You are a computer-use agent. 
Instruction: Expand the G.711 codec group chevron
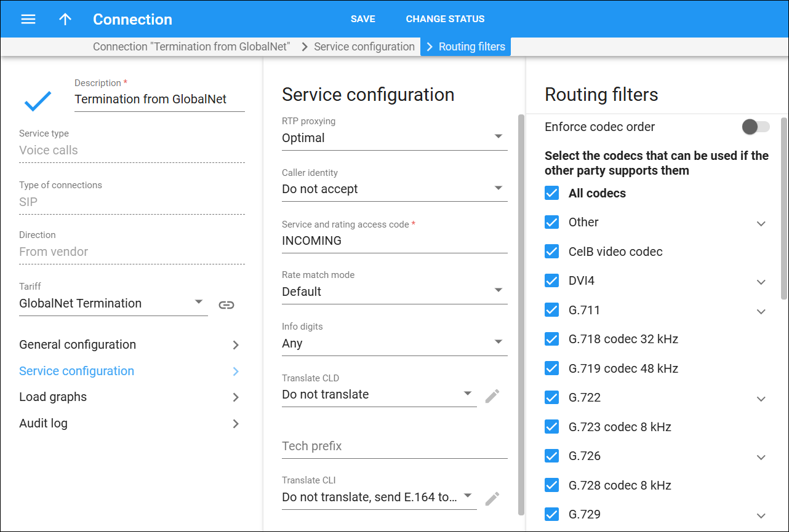point(761,311)
